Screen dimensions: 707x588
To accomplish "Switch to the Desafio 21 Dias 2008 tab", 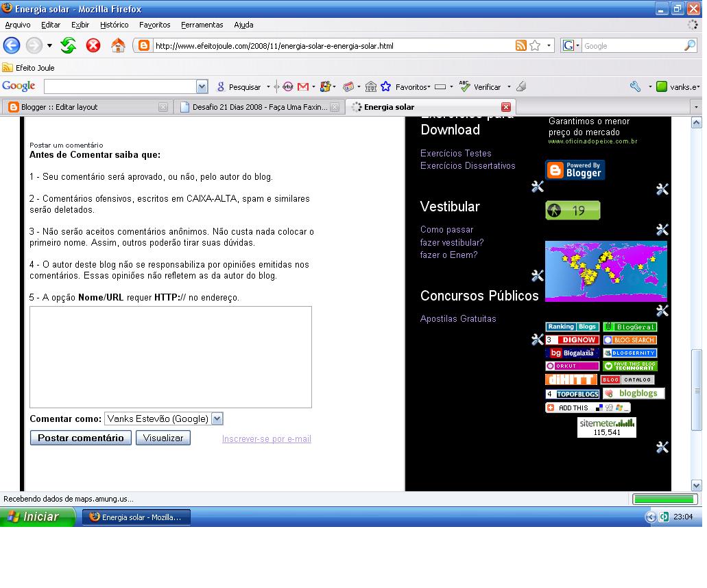I will click(x=259, y=107).
